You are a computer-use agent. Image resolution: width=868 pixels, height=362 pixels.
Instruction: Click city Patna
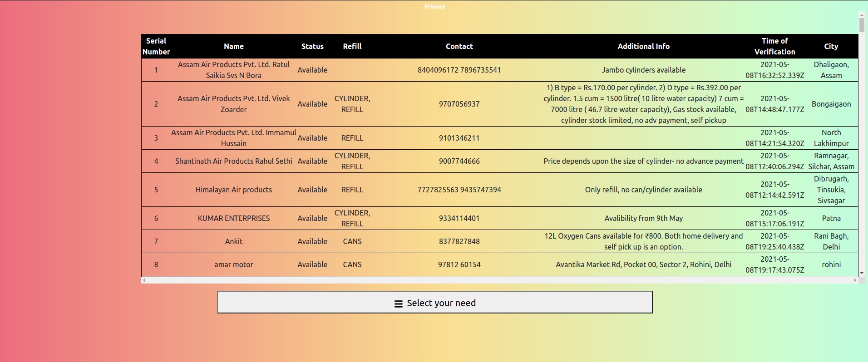click(x=831, y=218)
